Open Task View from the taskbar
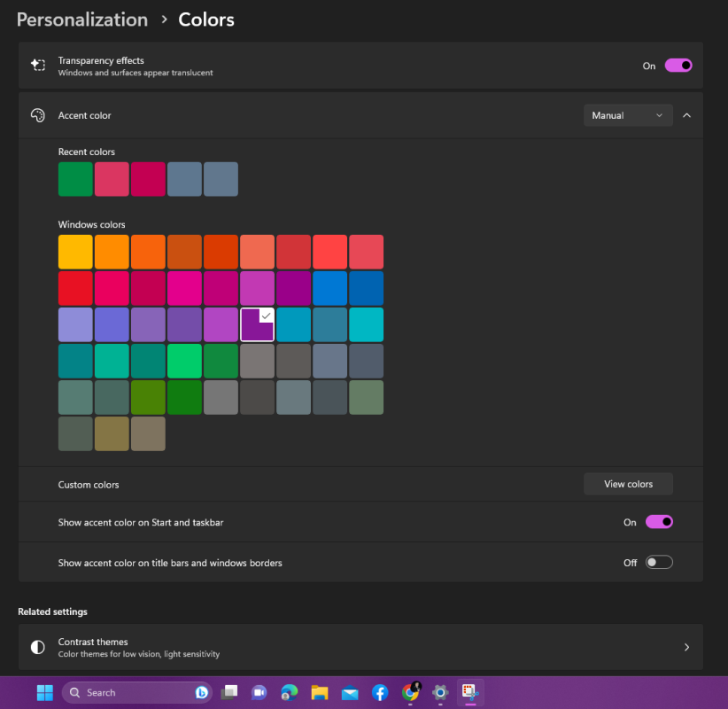The width and height of the screenshot is (728, 709). pyautogui.click(x=229, y=692)
